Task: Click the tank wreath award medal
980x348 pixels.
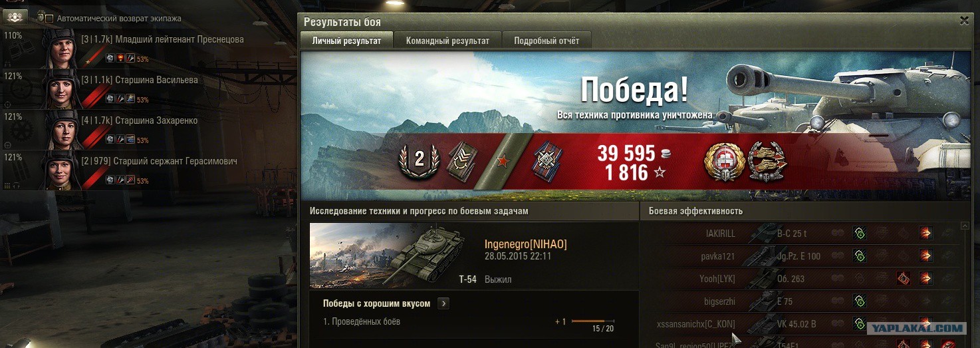Action: pyautogui.click(x=767, y=162)
